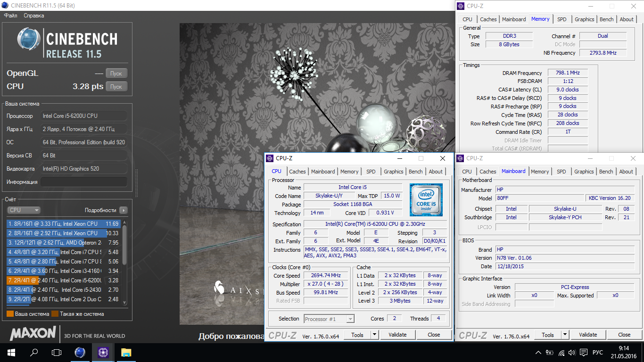Run CPU test with Пуск button

(x=116, y=87)
